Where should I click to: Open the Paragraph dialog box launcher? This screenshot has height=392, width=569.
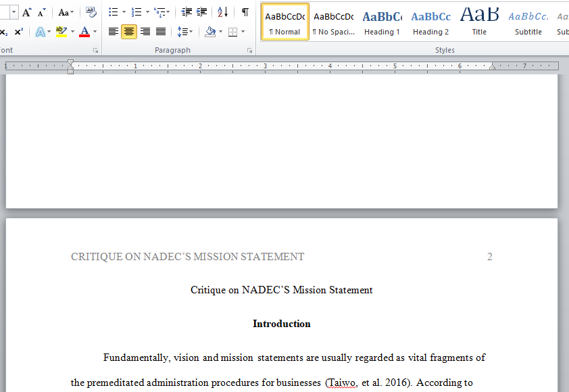249,51
